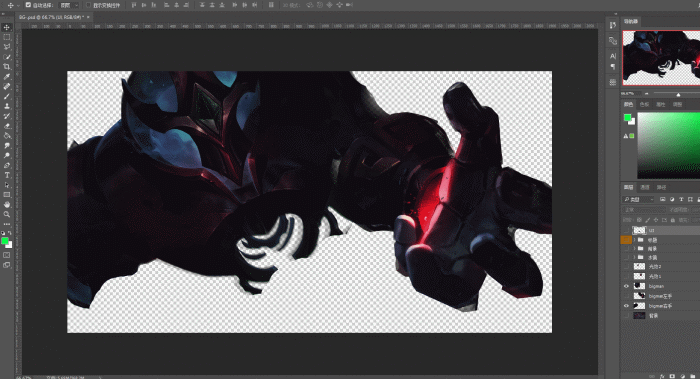This screenshot has width=700, height=379.
Task: Toggle the Auto-Select checkbox in options bar
Action: coord(28,5)
